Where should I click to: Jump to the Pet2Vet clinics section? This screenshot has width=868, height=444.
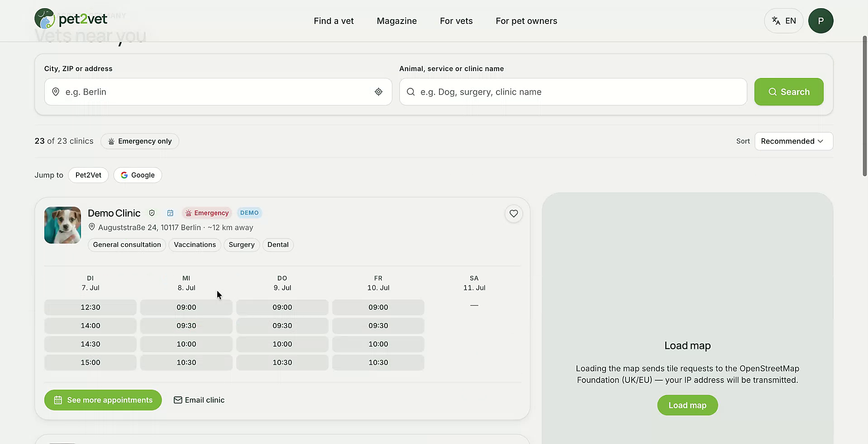(88, 175)
